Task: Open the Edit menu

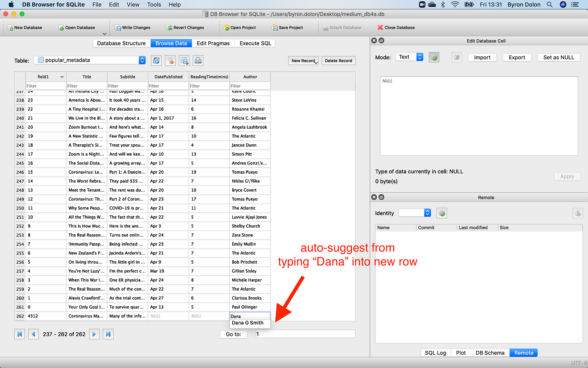Action: (114, 5)
